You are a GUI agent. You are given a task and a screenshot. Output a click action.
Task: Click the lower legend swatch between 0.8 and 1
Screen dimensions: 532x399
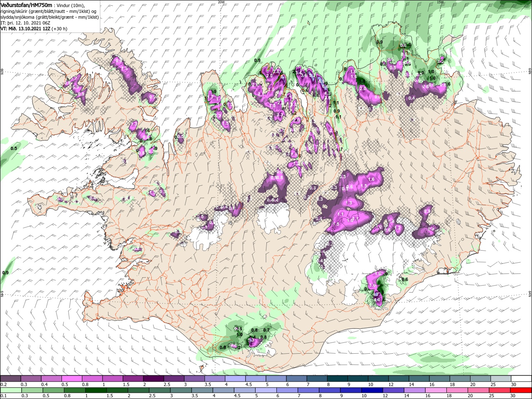tap(75, 390)
